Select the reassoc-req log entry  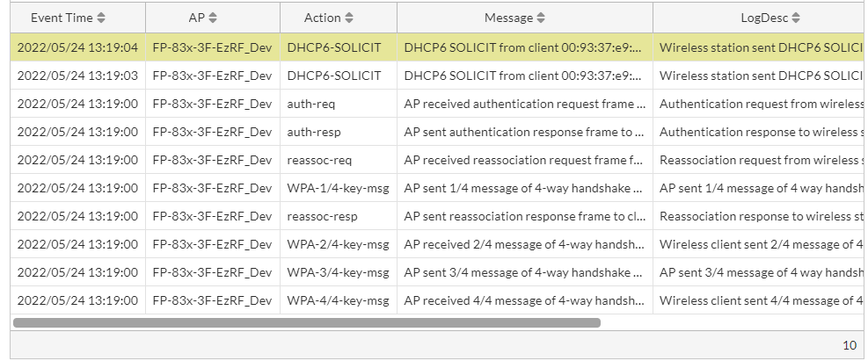pos(319,160)
